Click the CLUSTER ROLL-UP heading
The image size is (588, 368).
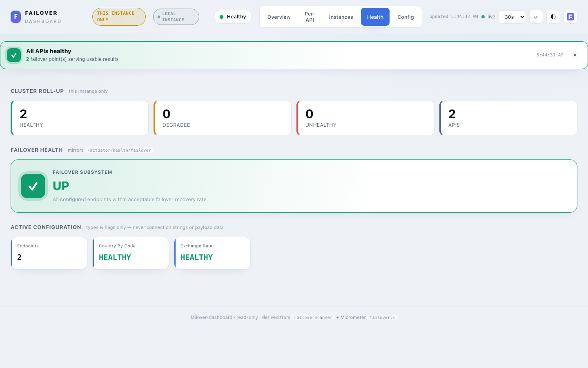click(37, 91)
